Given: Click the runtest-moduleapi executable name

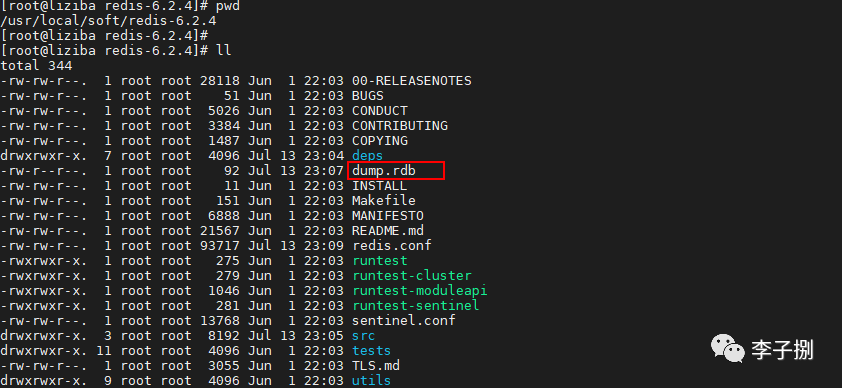Looking at the screenshot, I should click(x=420, y=291).
